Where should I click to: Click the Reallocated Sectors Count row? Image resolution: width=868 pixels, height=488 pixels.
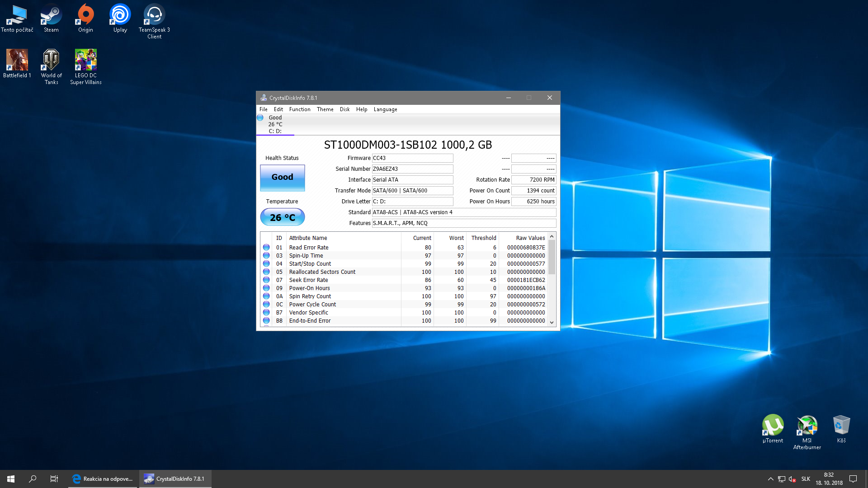[322, 272]
